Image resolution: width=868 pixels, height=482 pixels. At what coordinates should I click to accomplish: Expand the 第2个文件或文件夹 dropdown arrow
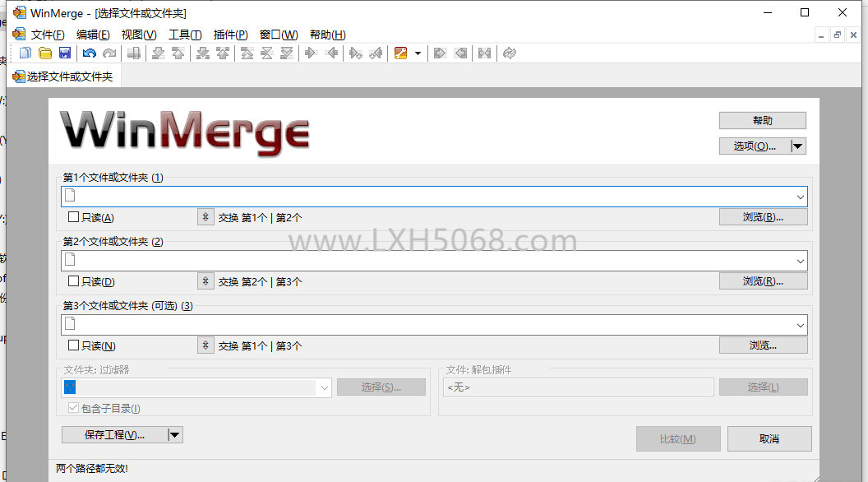pos(800,261)
